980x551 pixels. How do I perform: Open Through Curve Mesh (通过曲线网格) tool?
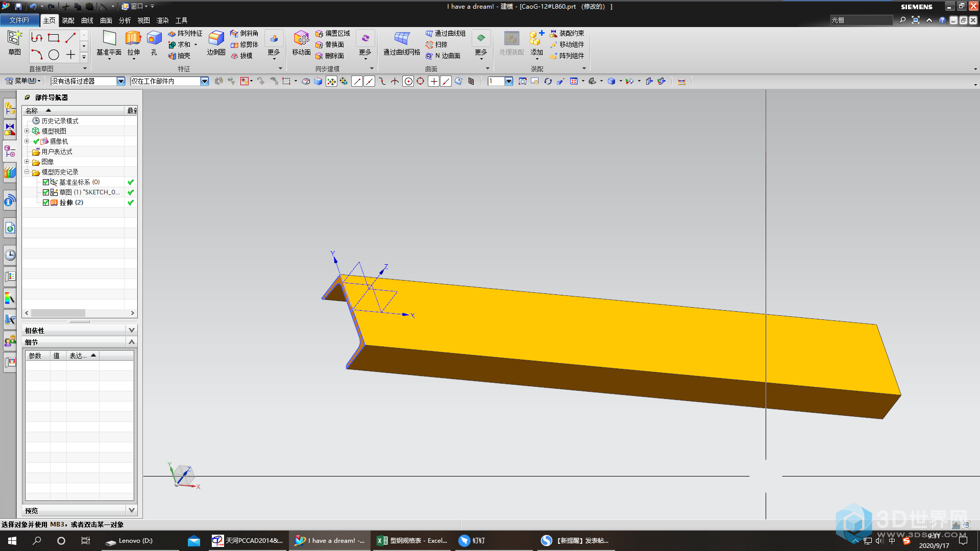coord(402,43)
